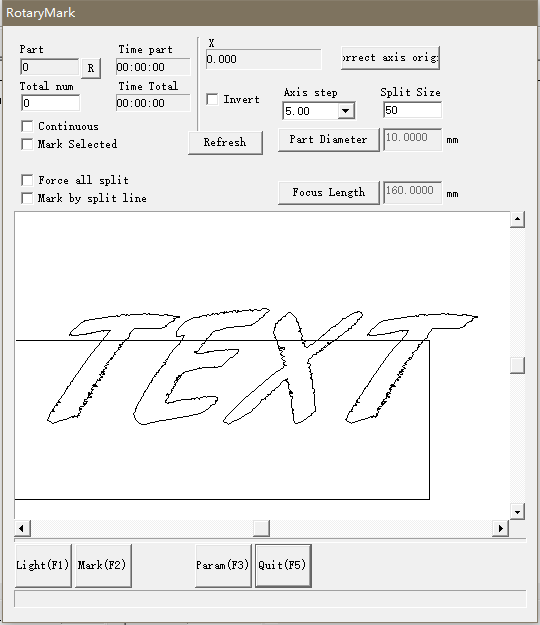The image size is (540, 625).
Task: Toggle the Invert checkbox
Action: [212, 99]
